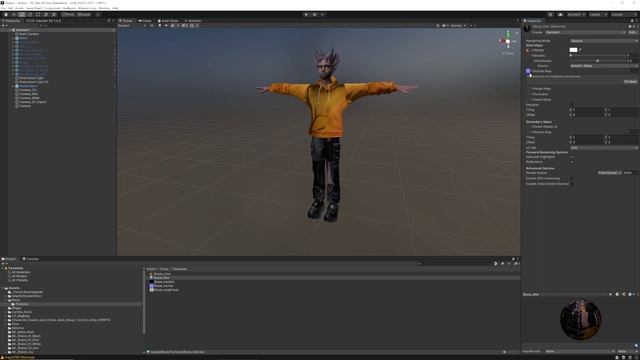The image size is (640, 360).
Task: Switch to the Asset Store tab
Action: (x=168, y=20)
